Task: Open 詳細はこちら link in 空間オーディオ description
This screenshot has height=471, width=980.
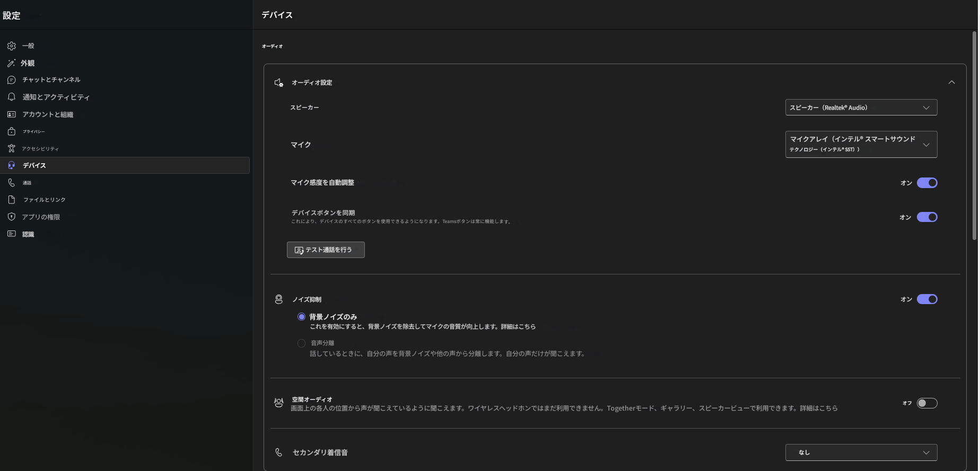Action: click(x=819, y=408)
